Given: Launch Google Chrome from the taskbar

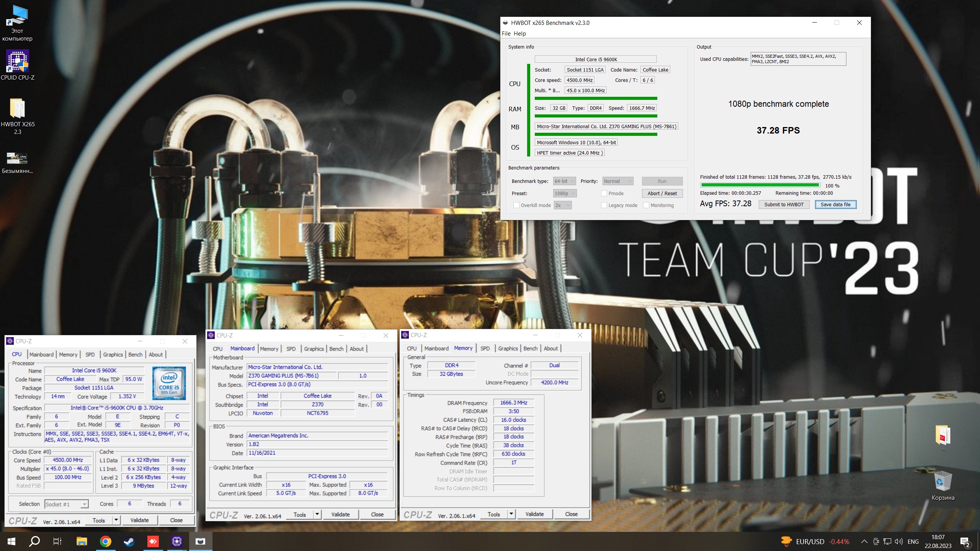Looking at the screenshot, I should point(106,541).
